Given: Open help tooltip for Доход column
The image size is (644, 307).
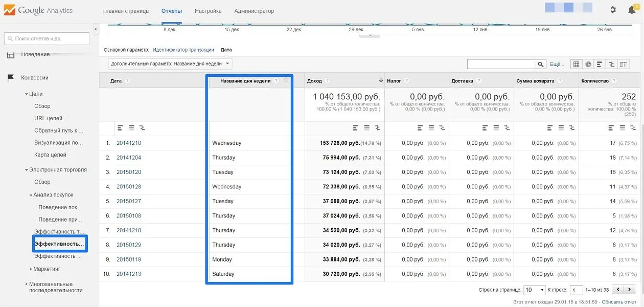Looking at the screenshot, I should point(327,81).
